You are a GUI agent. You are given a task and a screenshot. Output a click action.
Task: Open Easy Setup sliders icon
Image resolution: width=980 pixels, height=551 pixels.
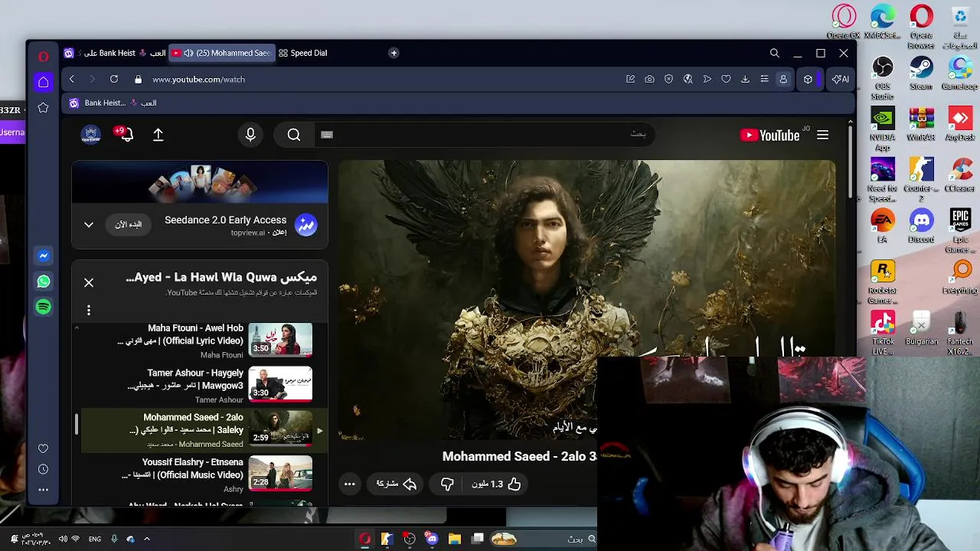[x=764, y=79]
